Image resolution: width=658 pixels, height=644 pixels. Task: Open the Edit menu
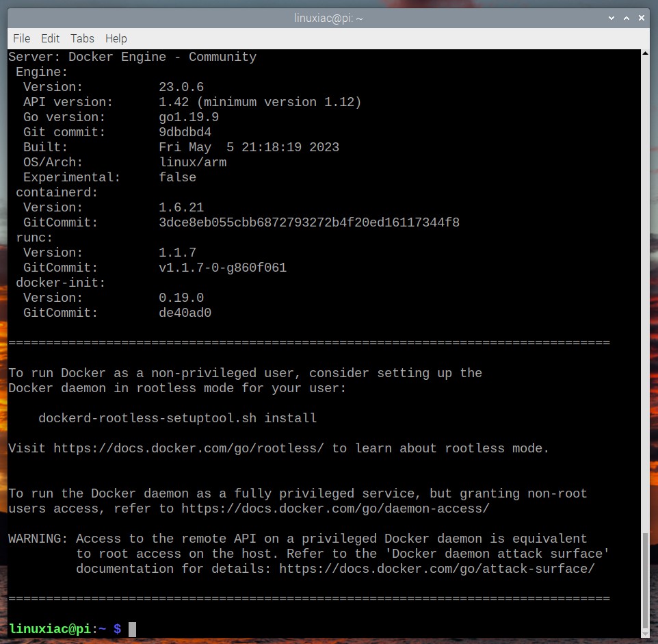tap(50, 38)
